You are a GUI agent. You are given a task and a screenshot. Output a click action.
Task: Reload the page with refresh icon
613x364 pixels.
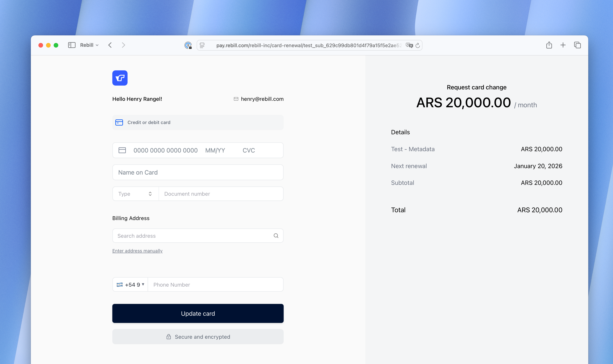pos(418,45)
